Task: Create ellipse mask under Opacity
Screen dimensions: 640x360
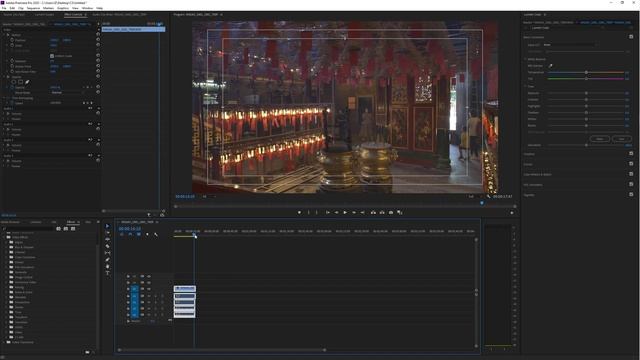Action: tap(13, 82)
